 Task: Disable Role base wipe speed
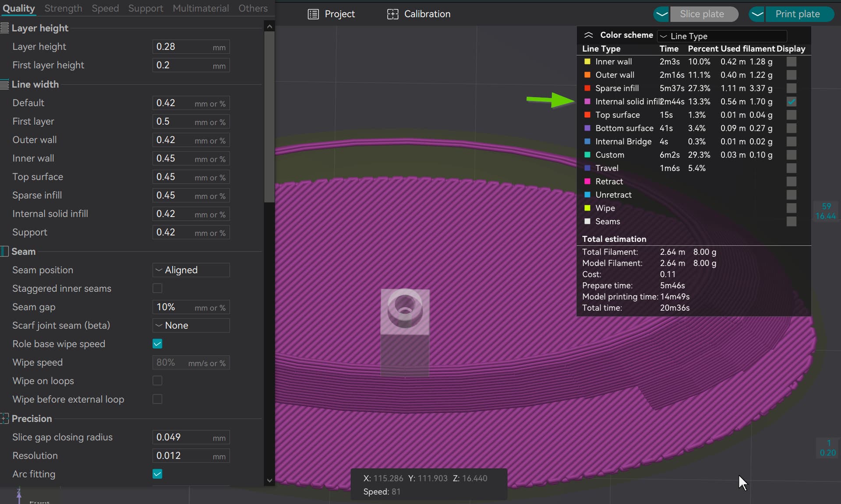(x=157, y=344)
